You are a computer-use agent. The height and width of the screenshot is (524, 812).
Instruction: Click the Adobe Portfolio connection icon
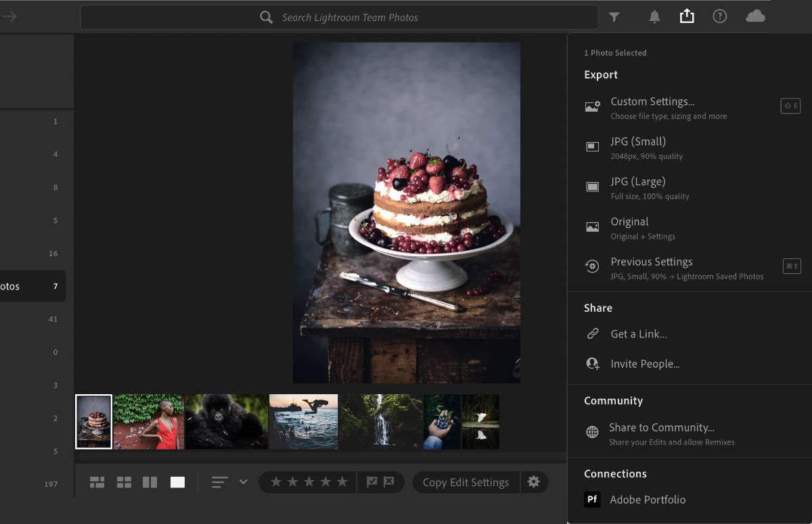coord(592,500)
